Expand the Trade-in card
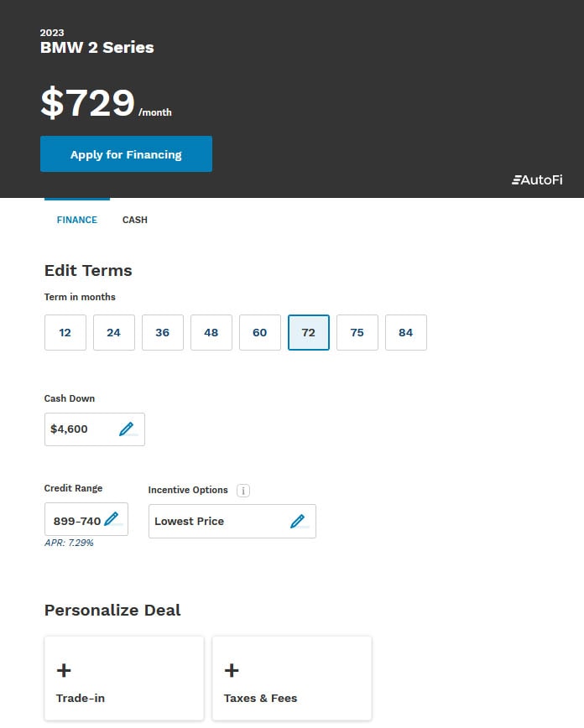The image size is (584, 728). [x=124, y=679]
